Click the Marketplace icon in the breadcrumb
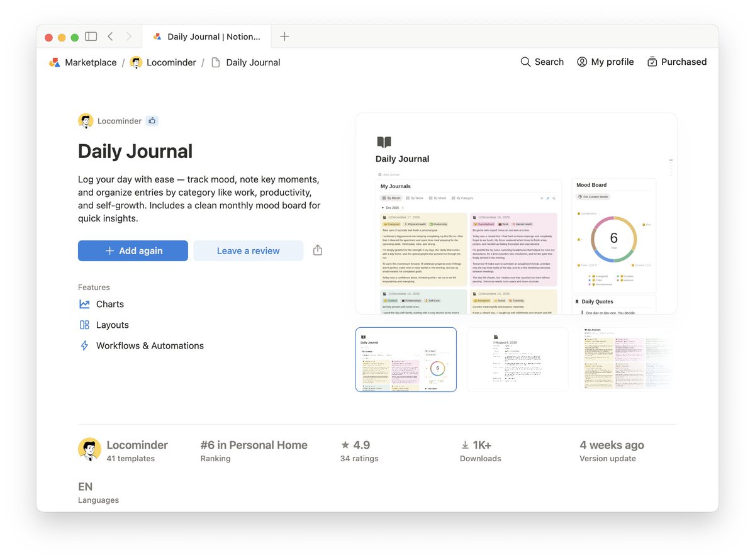This screenshot has height=560, width=755. click(x=53, y=62)
